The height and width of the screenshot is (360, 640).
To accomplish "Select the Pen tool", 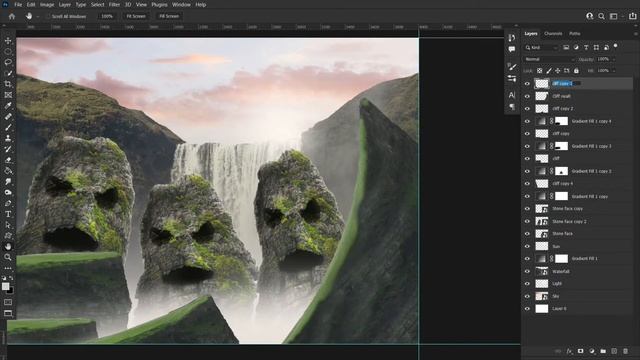I will pyautogui.click(x=8, y=203).
